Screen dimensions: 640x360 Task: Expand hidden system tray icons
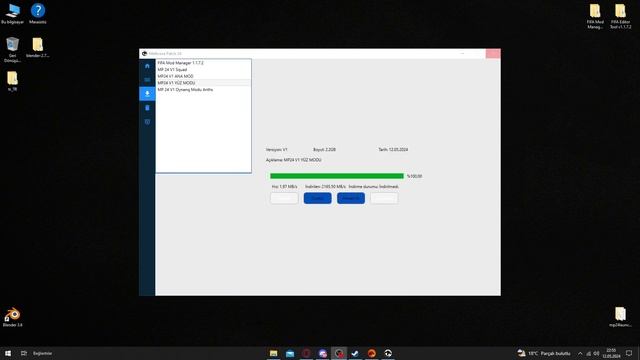(x=580, y=353)
